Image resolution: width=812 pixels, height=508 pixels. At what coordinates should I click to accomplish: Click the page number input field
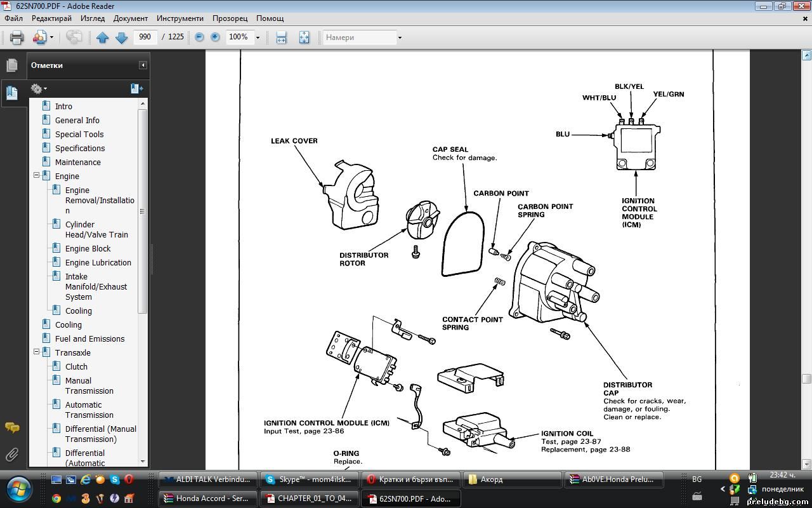pos(145,37)
